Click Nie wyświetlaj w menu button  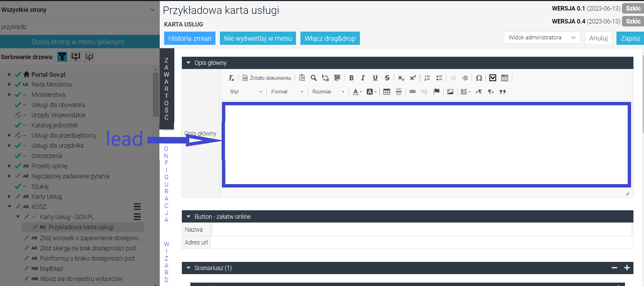[258, 38]
